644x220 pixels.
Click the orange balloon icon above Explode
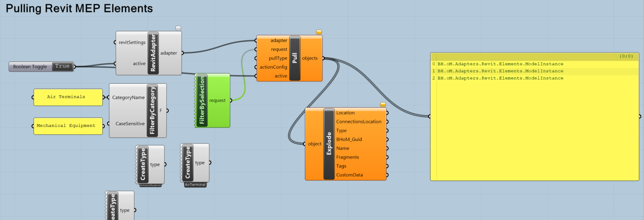tap(383, 105)
